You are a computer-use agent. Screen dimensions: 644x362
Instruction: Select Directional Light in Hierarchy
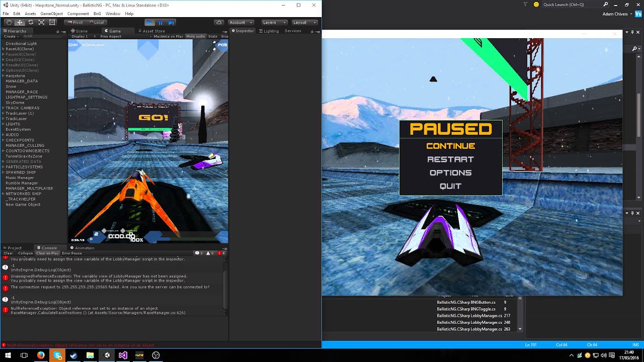(21, 44)
